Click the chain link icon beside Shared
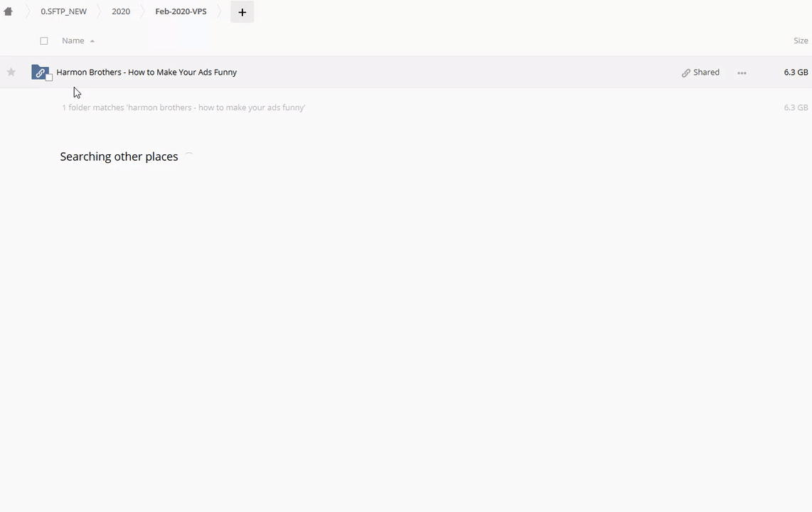The width and height of the screenshot is (812, 512). 685,73
